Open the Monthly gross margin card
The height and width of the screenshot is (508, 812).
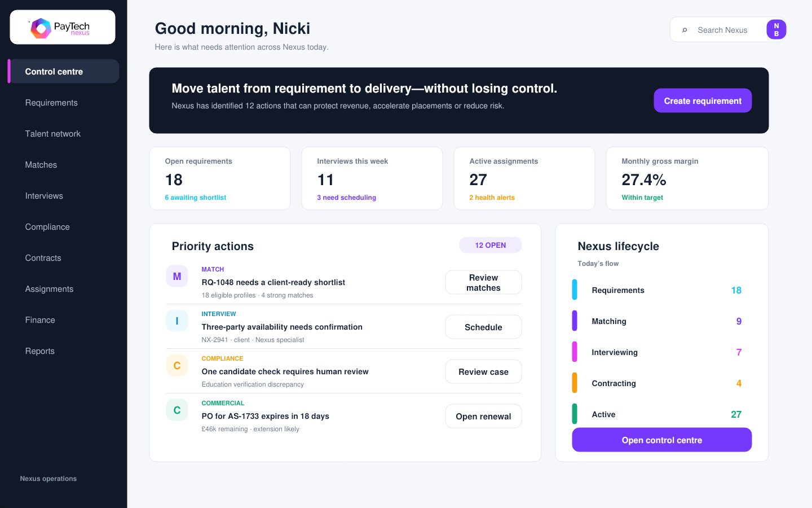(687, 178)
